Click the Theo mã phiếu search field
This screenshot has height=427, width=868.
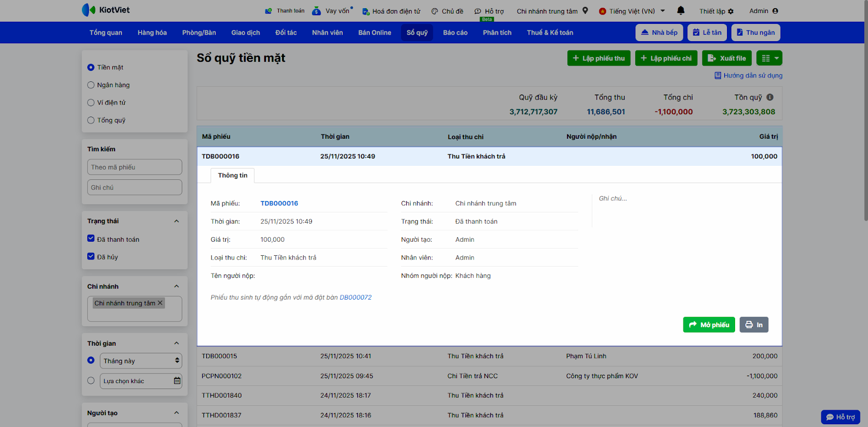135,167
